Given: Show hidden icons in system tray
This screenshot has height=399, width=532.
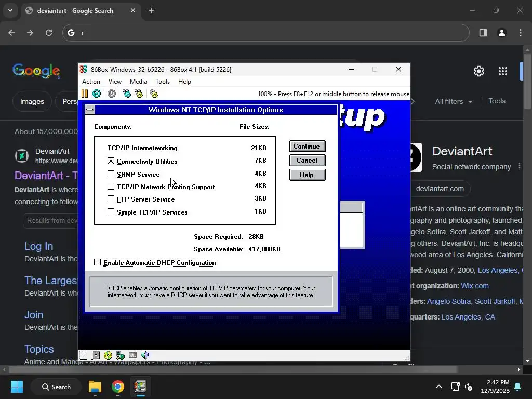Looking at the screenshot, I should click(438, 387).
